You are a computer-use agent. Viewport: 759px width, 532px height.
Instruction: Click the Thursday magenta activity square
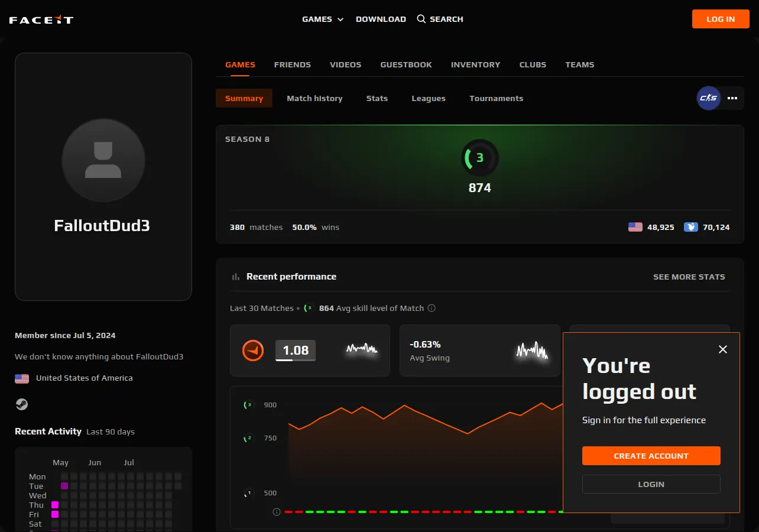point(55,505)
